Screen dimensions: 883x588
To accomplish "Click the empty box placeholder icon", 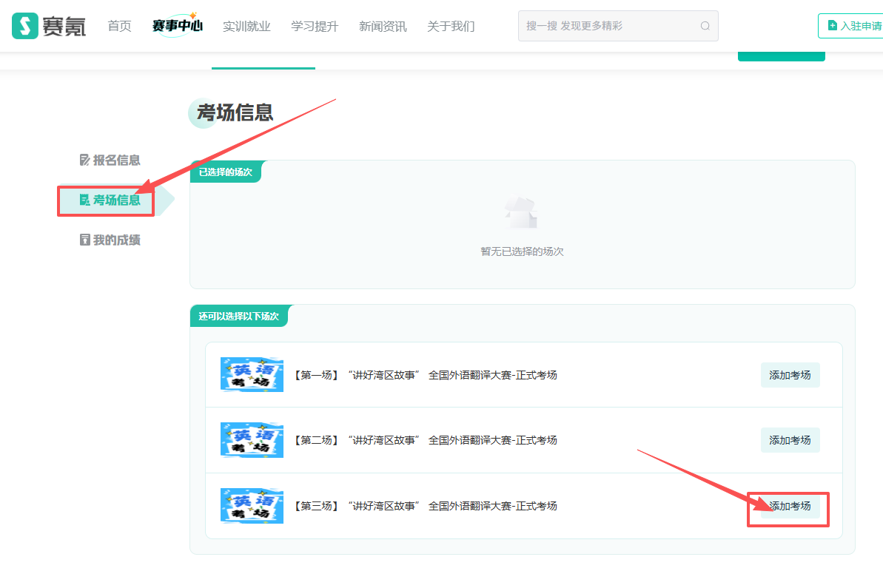I will coord(521,212).
